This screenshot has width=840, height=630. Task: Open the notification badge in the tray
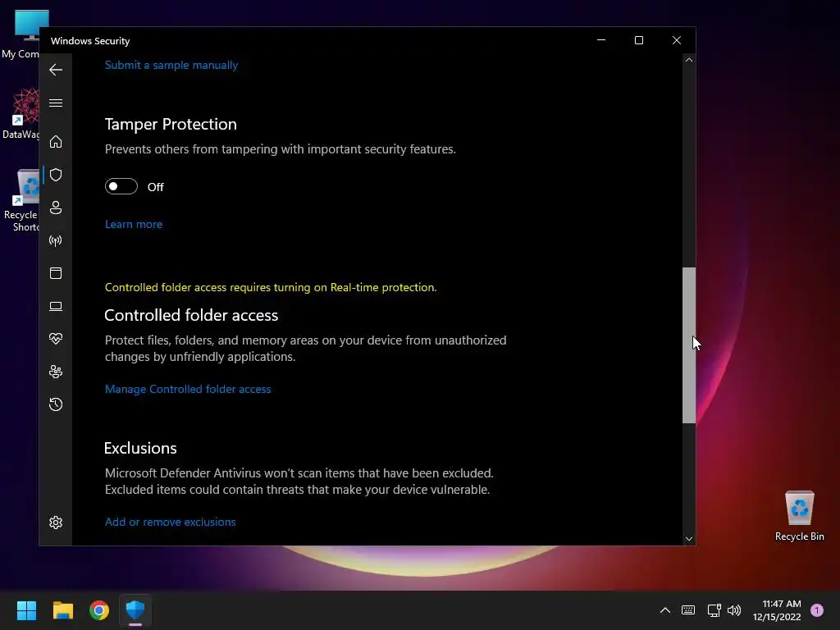[x=817, y=610]
